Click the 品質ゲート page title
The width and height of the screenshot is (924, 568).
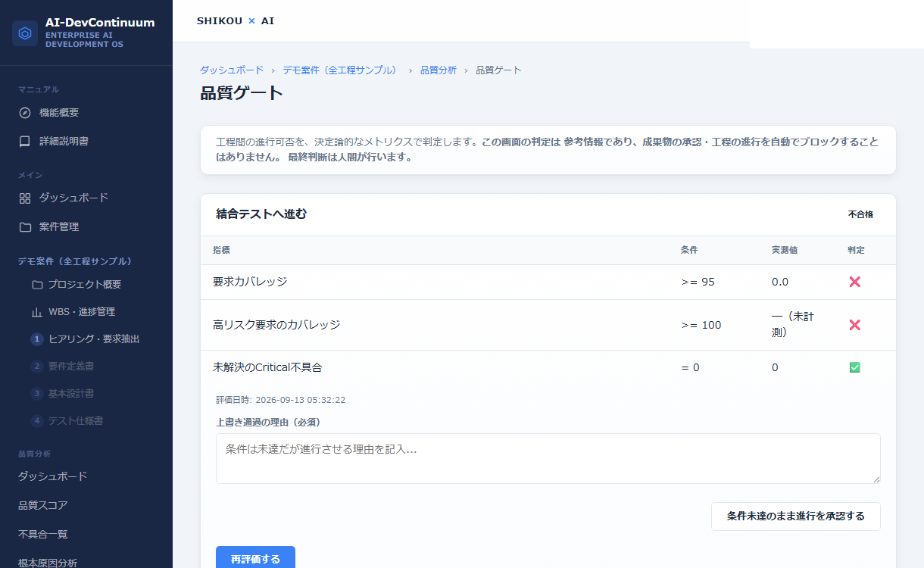(x=242, y=93)
